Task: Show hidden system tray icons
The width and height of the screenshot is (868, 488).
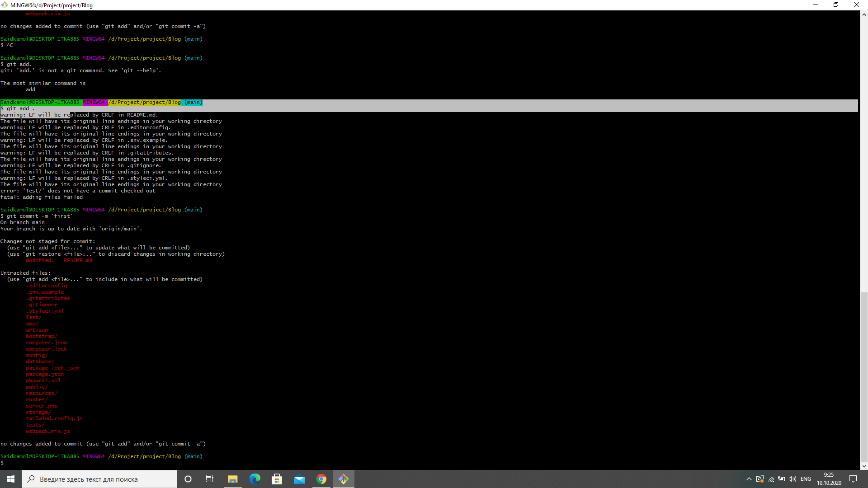Action: (x=749, y=479)
